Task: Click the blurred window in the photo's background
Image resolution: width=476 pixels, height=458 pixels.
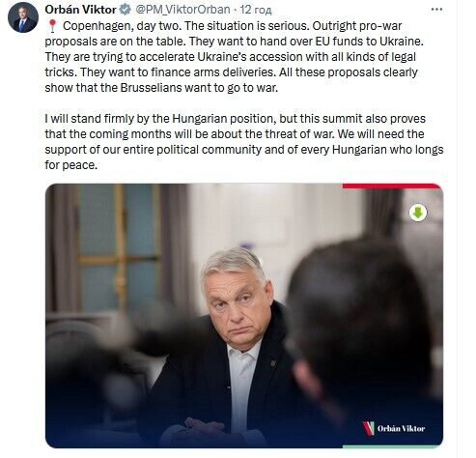Action: click(x=118, y=248)
